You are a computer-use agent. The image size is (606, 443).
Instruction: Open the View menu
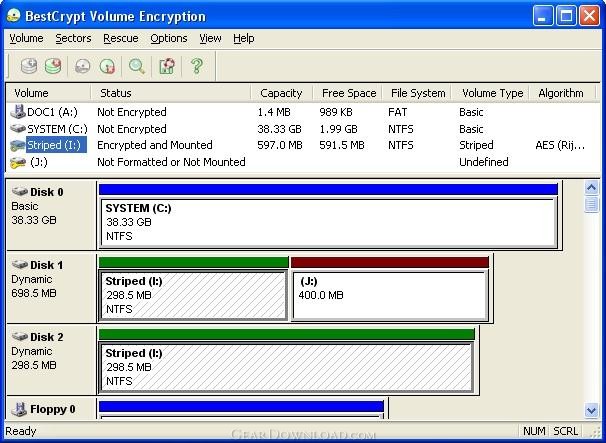[210, 38]
